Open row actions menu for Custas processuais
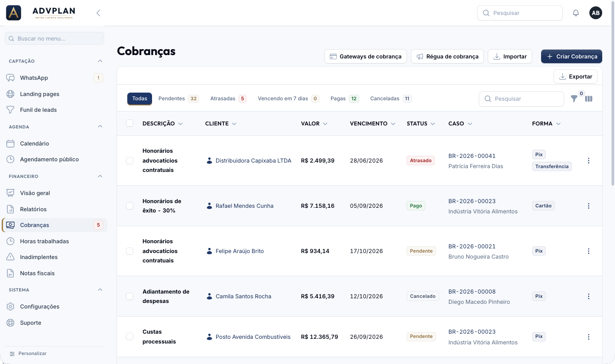This screenshot has height=364, width=615. [589, 337]
